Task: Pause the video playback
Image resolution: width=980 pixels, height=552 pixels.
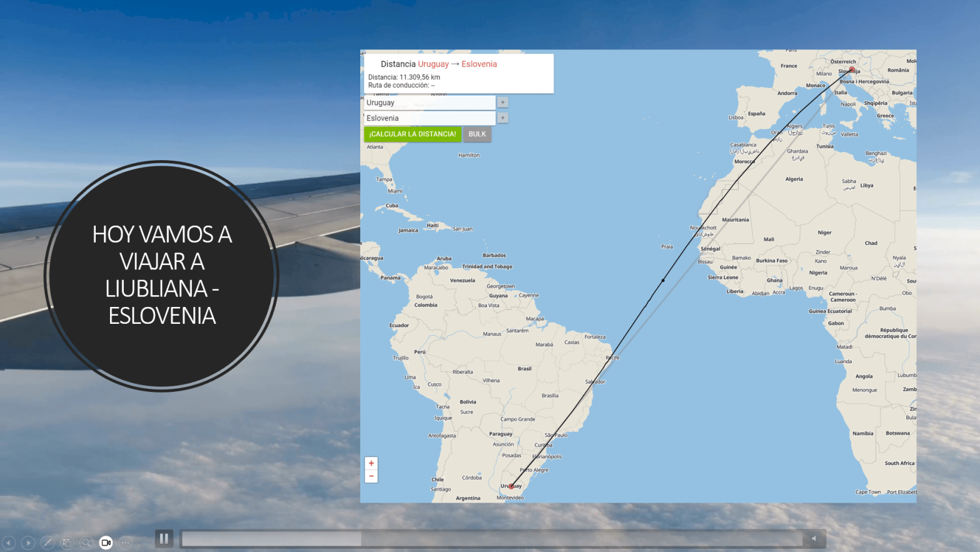Action: coord(164,538)
